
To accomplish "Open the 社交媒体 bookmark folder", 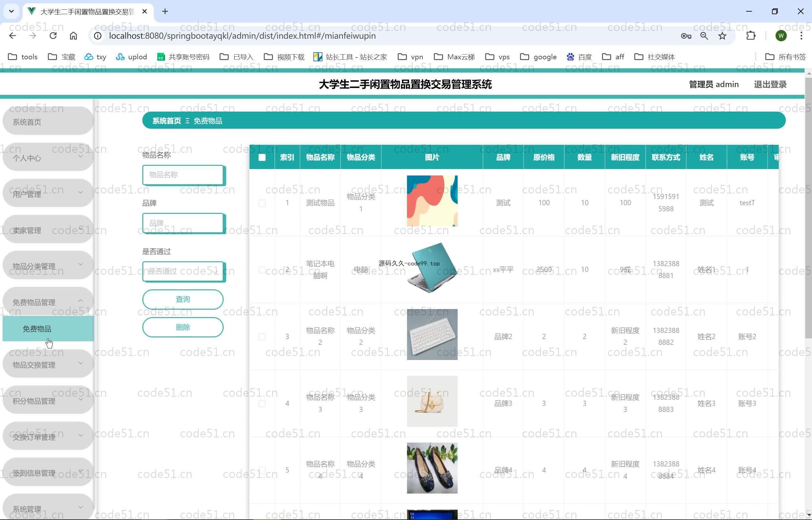I will [655, 57].
